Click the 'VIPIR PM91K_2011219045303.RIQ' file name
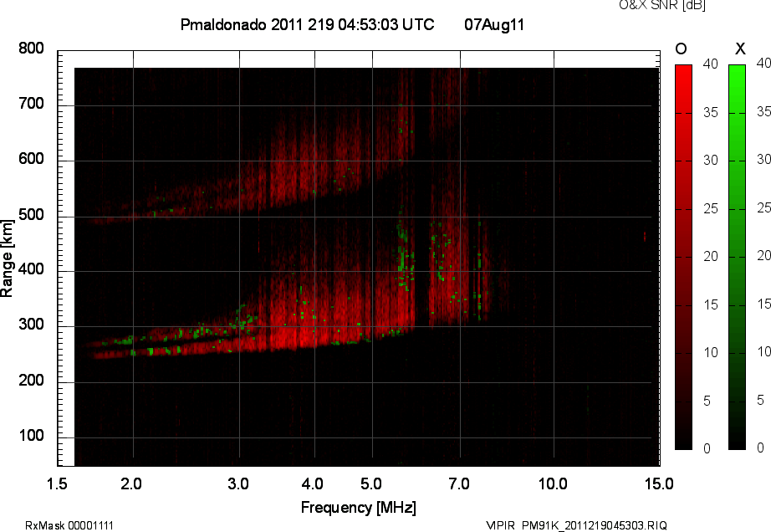The width and height of the screenshot is (771, 532). (x=576, y=525)
